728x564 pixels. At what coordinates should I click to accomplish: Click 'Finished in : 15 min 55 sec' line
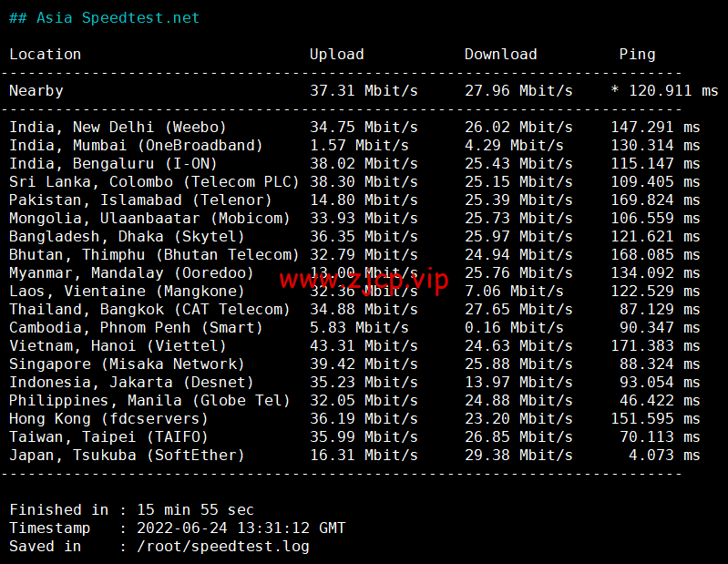[x=131, y=509]
